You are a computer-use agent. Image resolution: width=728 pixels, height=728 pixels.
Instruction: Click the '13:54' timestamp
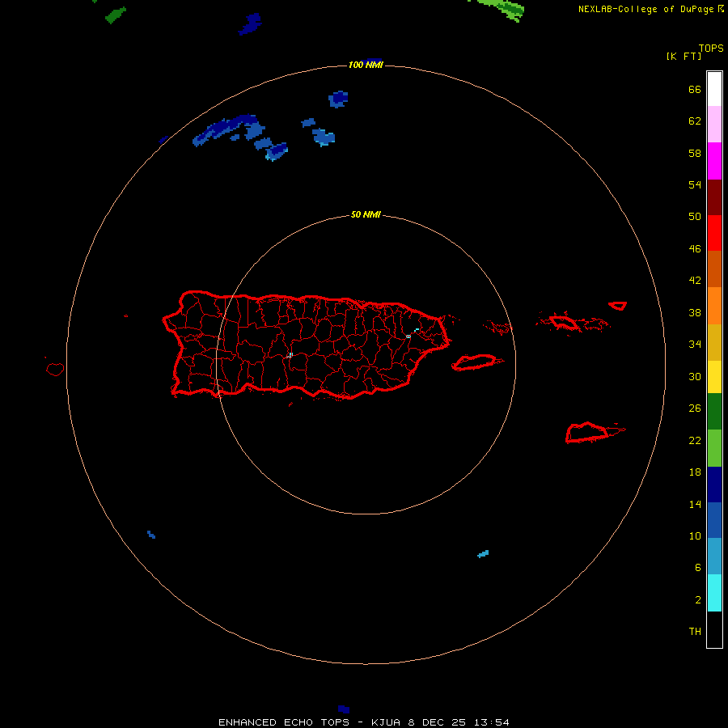point(492,722)
